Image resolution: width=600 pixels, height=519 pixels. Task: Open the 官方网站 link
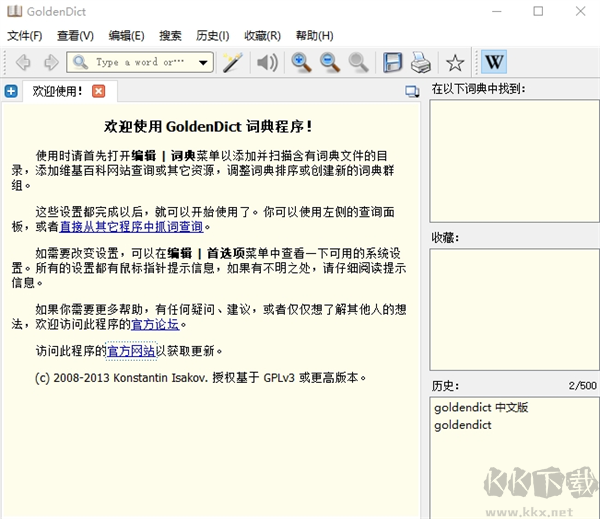tap(131, 351)
